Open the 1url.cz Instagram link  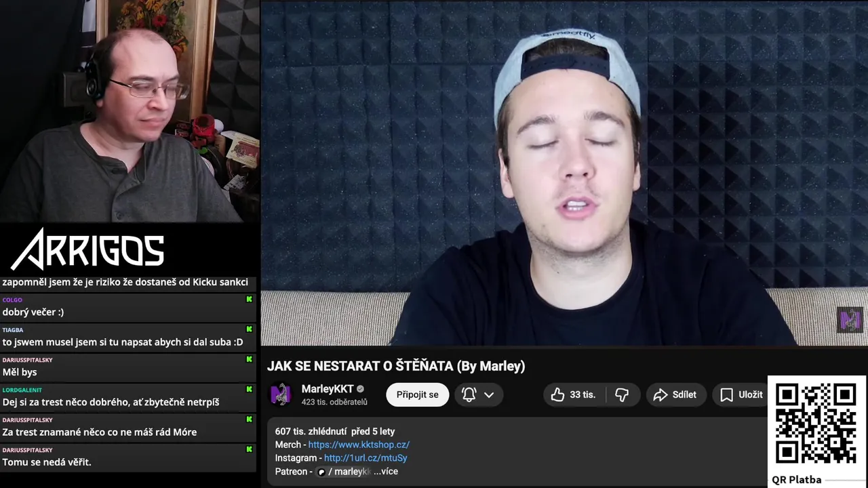(366, 458)
